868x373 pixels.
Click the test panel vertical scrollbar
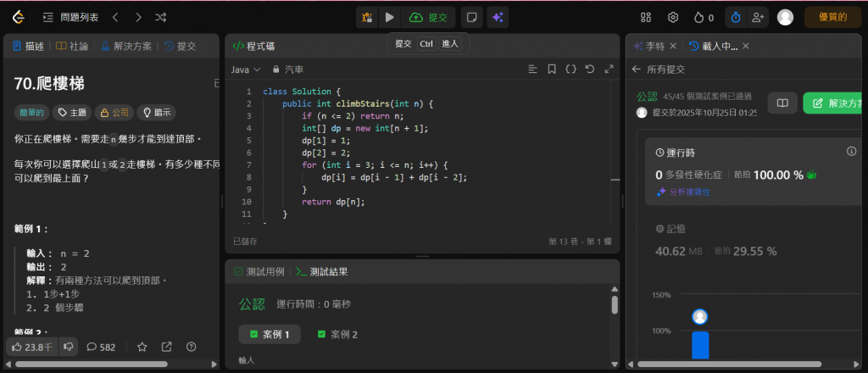pyautogui.click(x=614, y=305)
